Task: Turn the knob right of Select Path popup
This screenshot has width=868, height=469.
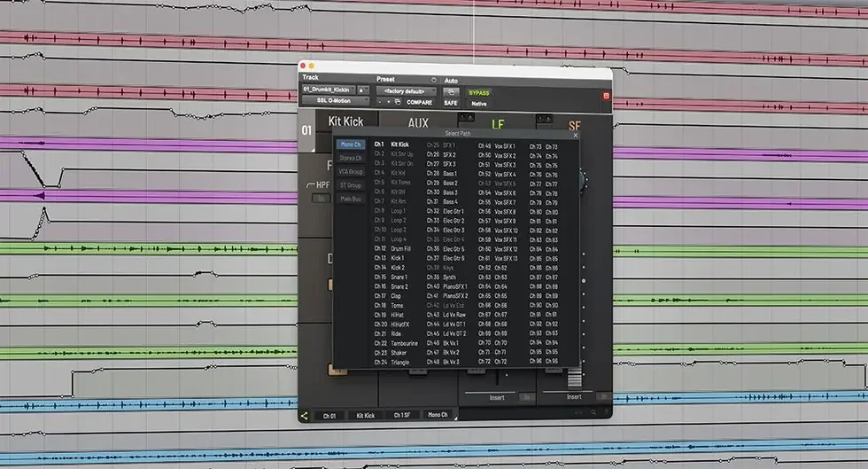Action: [583, 181]
